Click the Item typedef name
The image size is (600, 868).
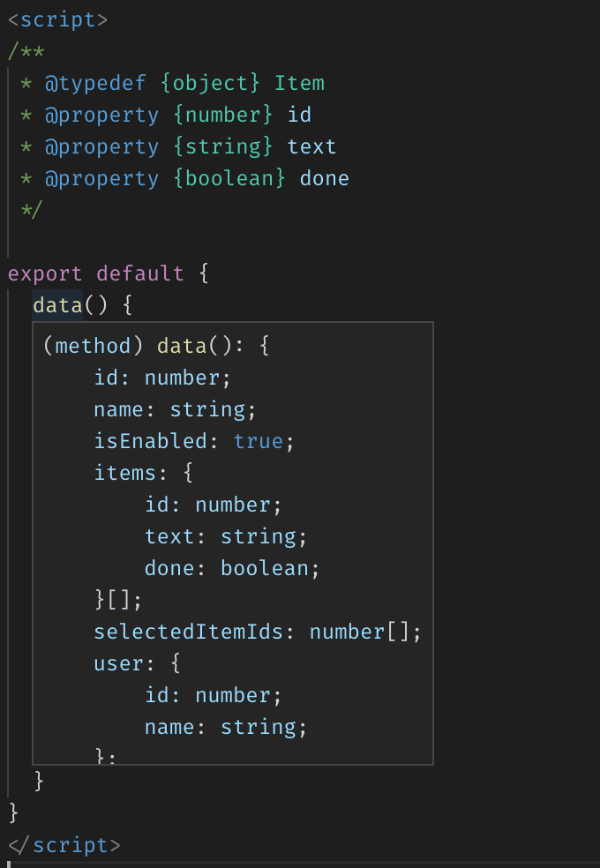click(299, 83)
